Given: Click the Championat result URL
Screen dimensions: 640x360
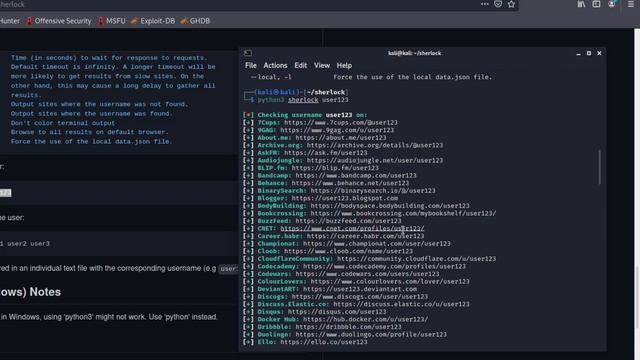Looking at the screenshot, I should [x=377, y=244].
